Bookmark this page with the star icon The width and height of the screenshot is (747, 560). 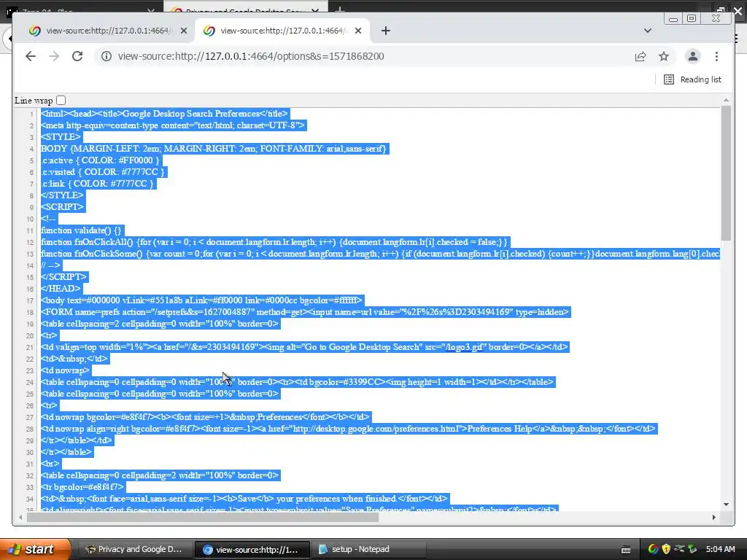coord(664,56)
